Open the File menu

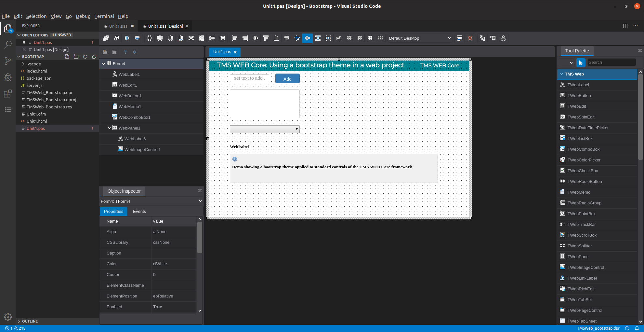click(x=6, y=16)
